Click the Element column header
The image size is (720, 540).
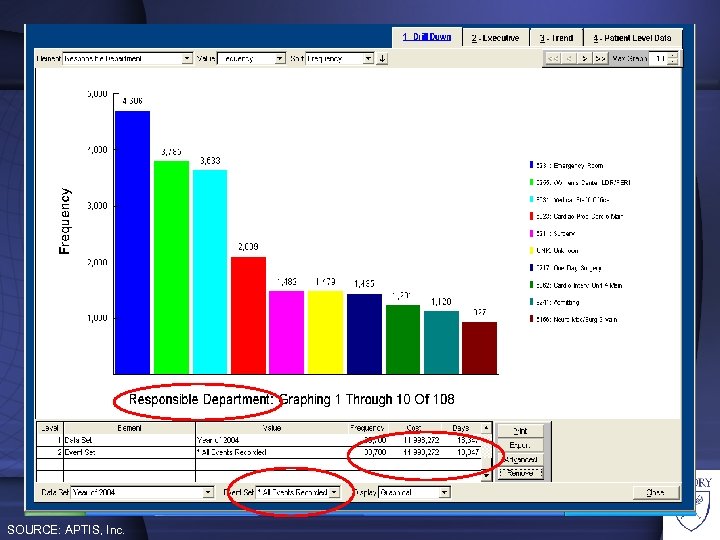point(129,428)
